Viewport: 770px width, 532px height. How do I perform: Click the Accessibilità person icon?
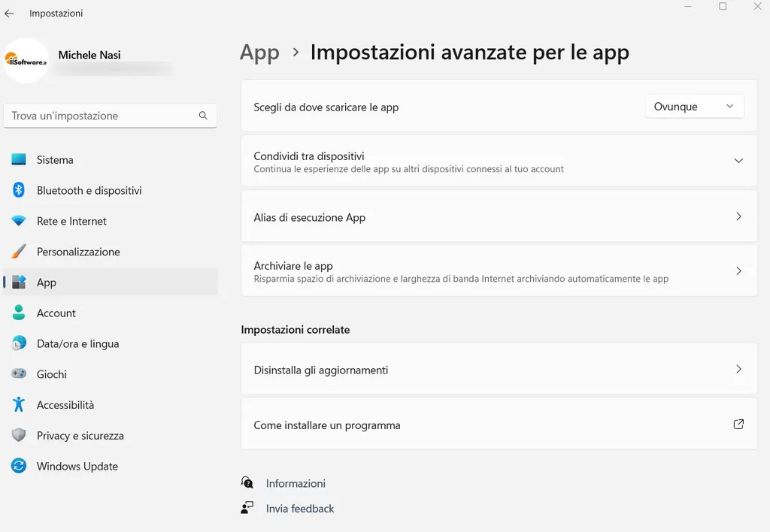point(20,404)
